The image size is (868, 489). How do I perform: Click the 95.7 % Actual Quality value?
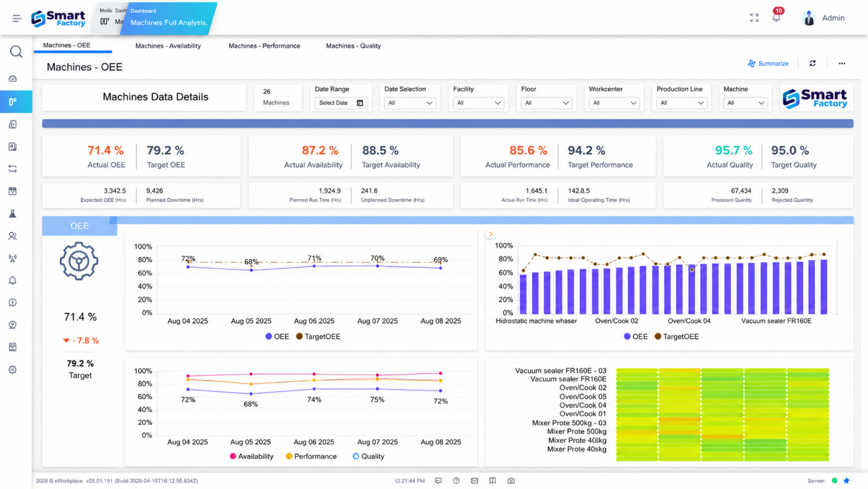(734, 150)
